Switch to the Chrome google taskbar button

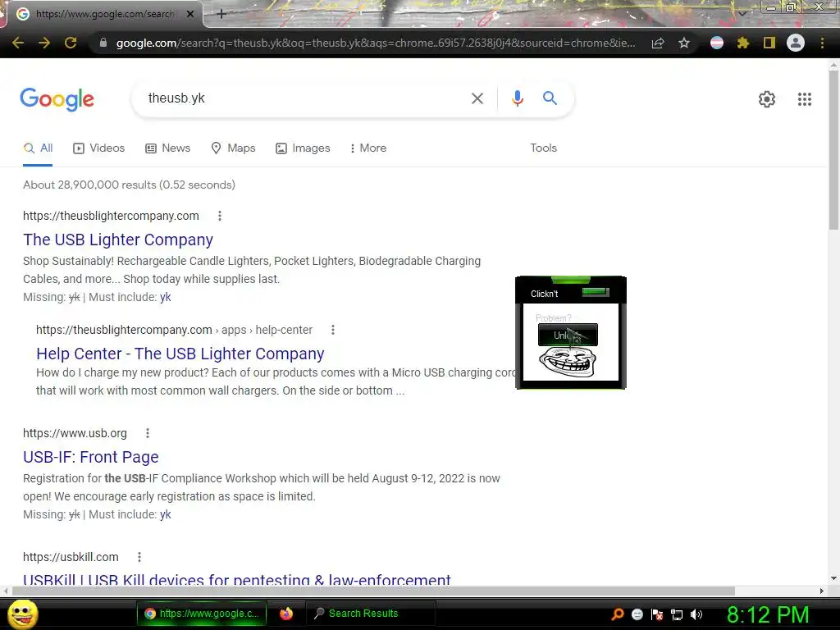(203, 614)
